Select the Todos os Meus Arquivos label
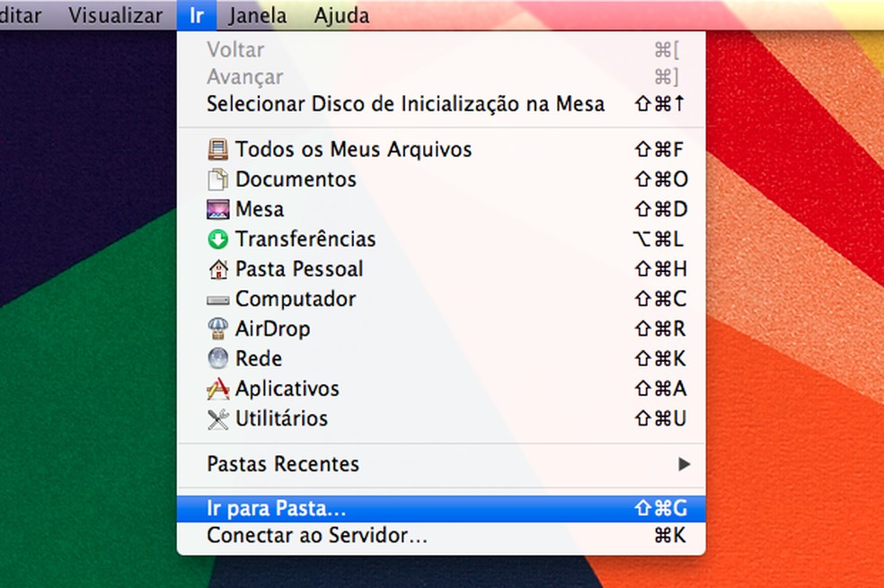Image resolution: width=884 pixels, height=588 pixels. pyautogui.click(x=353, y=150)
